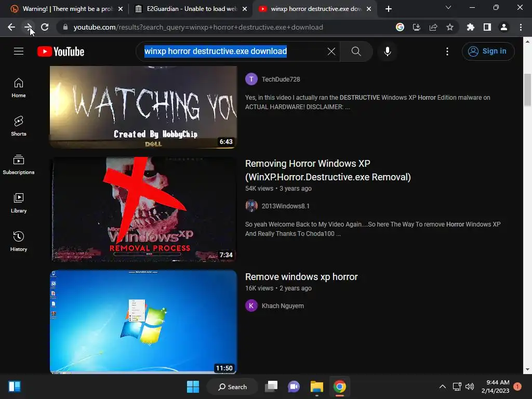This screenshot has height=399, width=532.
Task: Click the address bar URL
Action: point(198,27)
